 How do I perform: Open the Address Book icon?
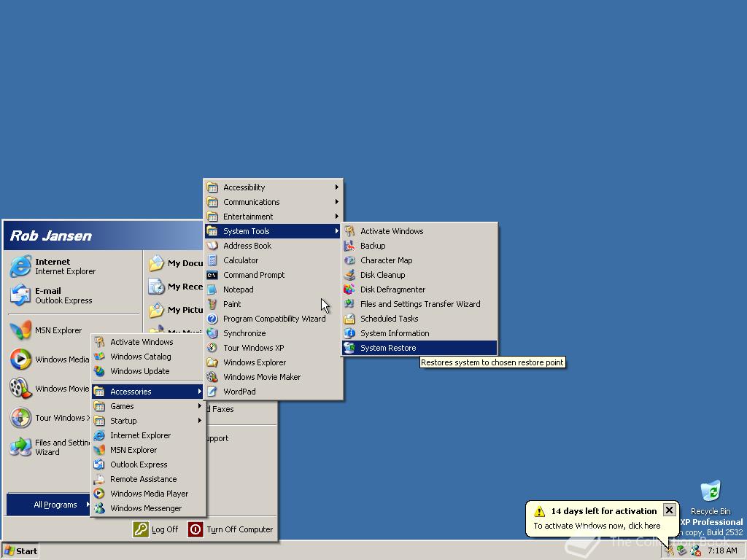coord(212,246)
